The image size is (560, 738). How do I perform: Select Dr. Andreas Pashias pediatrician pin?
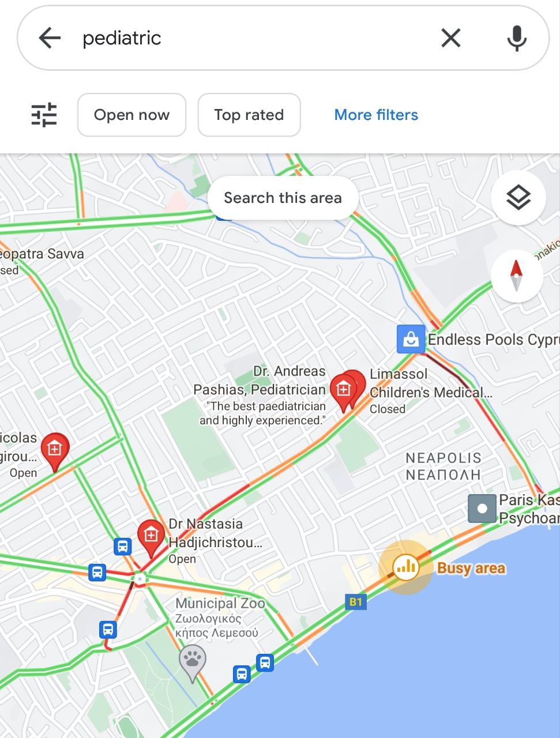tap(343, 392)
